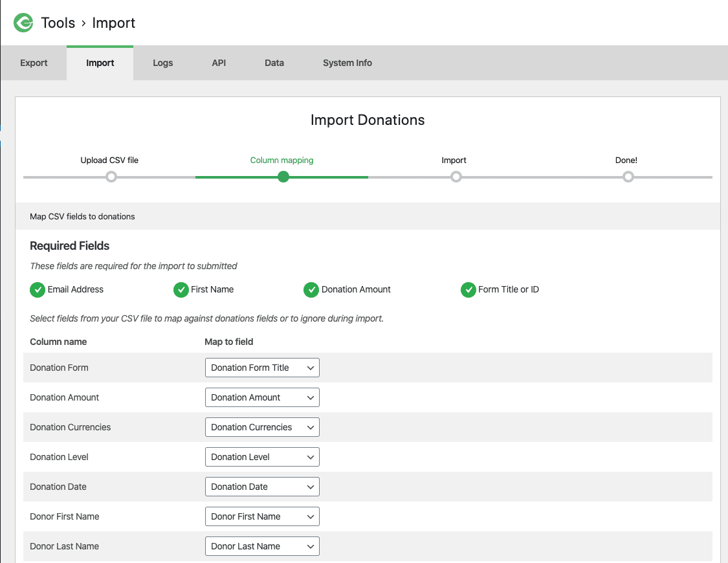This screenshot has width=728, height=563.
Task: Expand the Donor First Name mapping dropdown
Action: tap(262, 516)
